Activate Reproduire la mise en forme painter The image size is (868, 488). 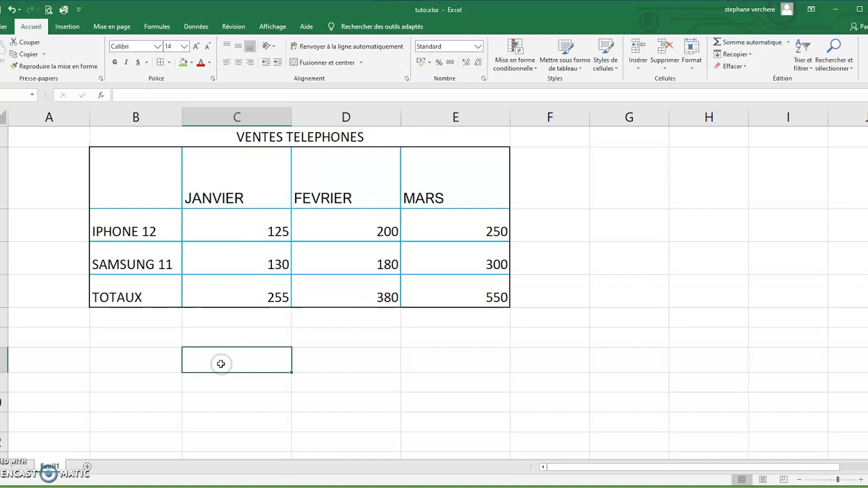54,66
